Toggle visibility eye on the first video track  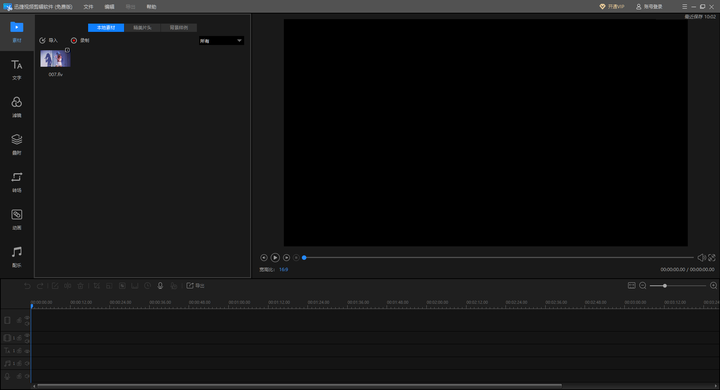pyautogui.click(x=27, y=317)
